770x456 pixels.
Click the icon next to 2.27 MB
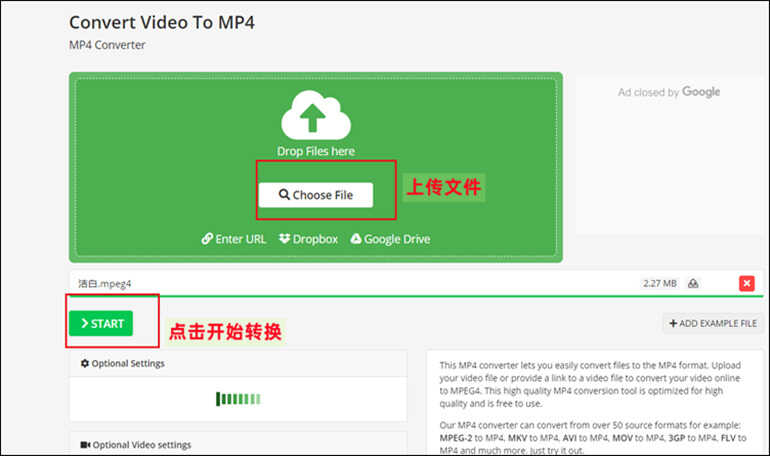693,283
